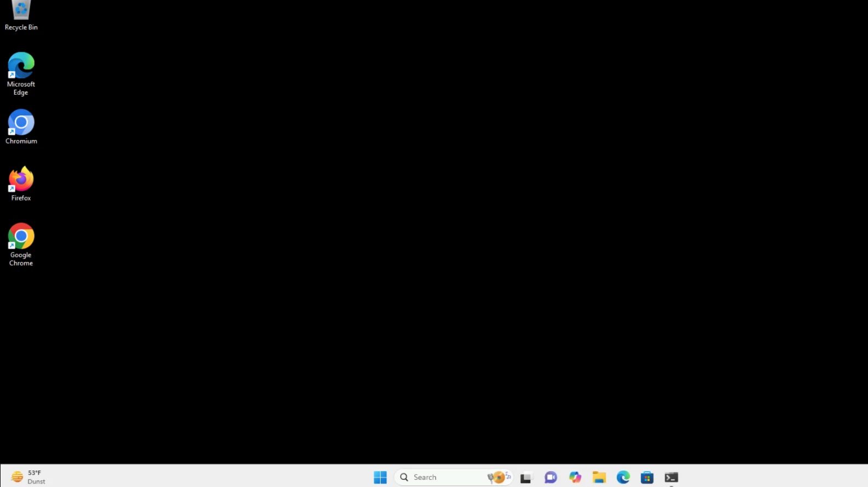Image resolution: width=868 pixels, height=487 pixels.
Task: Select the Recycle Bin desktop icon
Action: pos(21,15)
